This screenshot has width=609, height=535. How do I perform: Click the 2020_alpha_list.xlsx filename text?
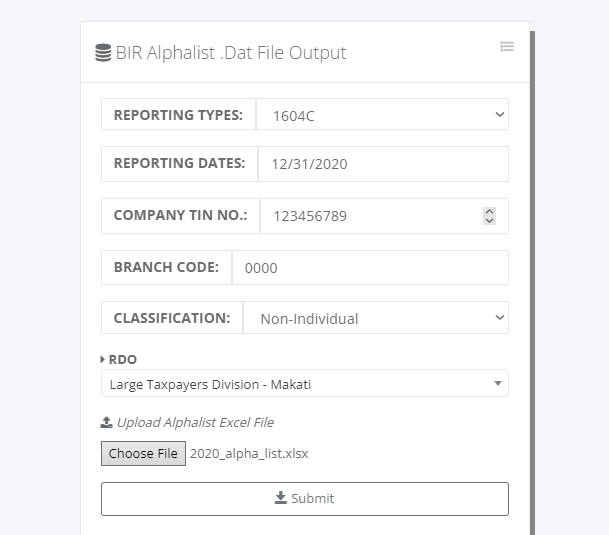coord(249,453)
